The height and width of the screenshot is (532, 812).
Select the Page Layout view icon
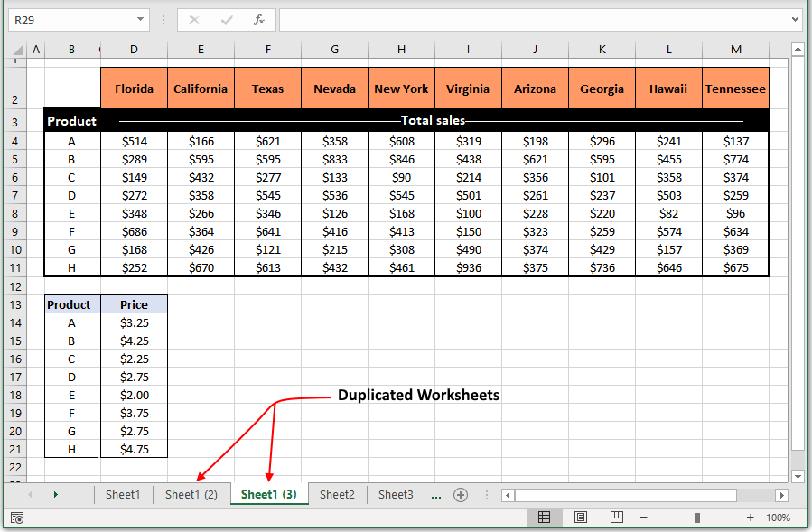(579, 517)
